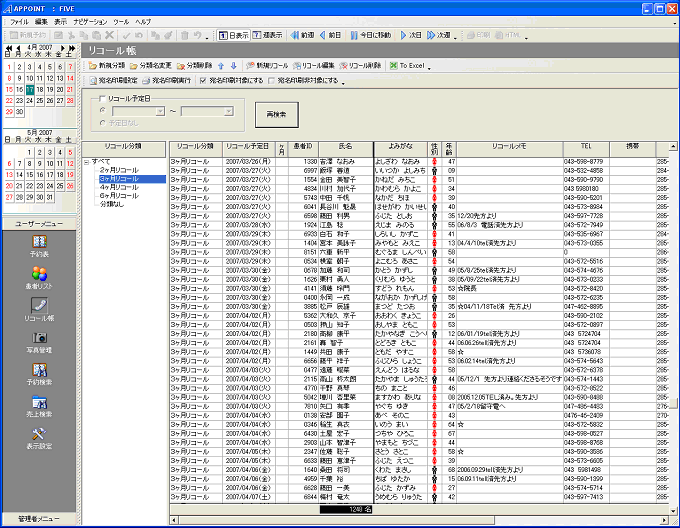Go to previous month in calendar

pyautogui.click(x=18, y=48)
